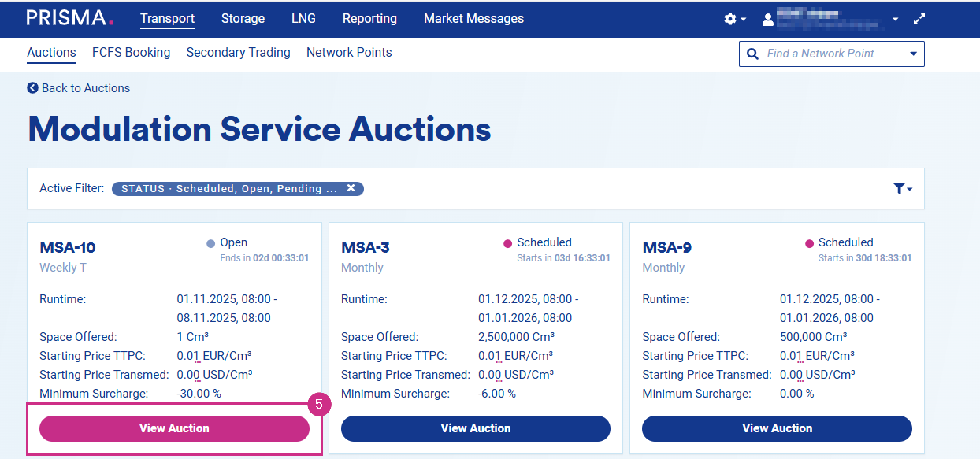Toggle fullscreen expand icon
The width and height of the screenshot is (980, 459).
(919, 19)
